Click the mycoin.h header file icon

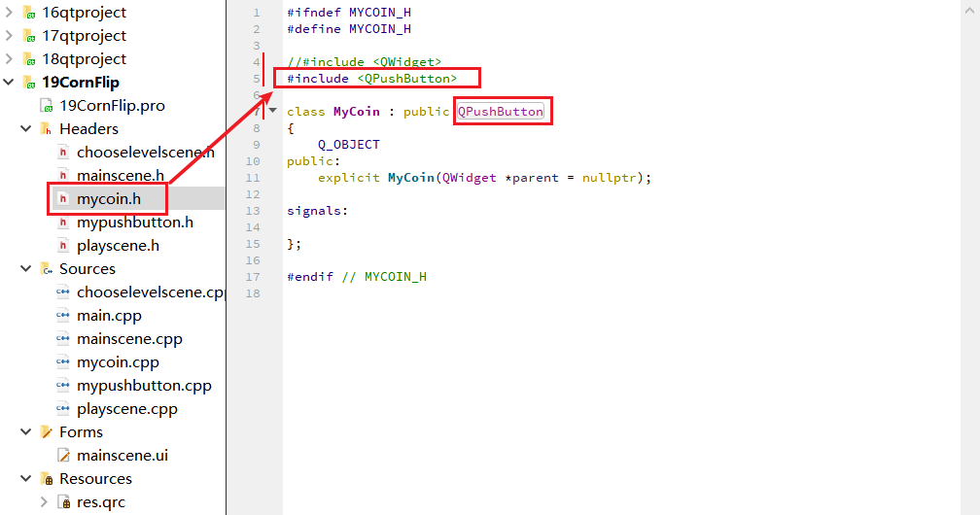pos(63,199)
